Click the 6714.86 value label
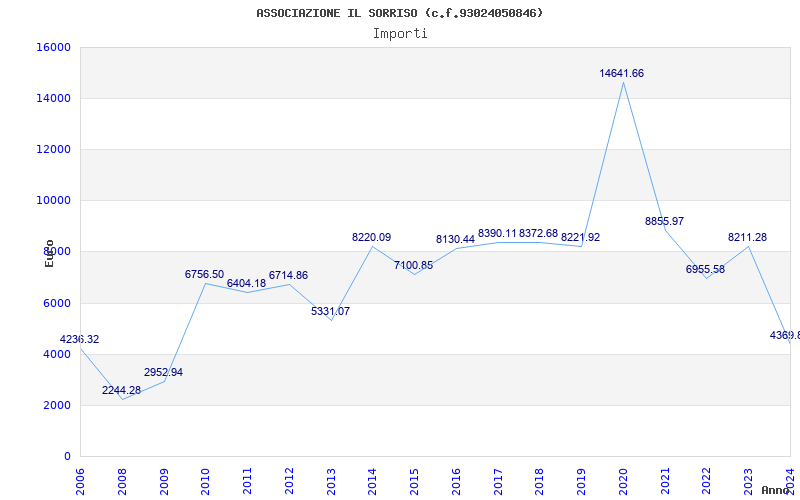Image resolution: width=800 pixels, height=500 pixels. pos(288,276)
